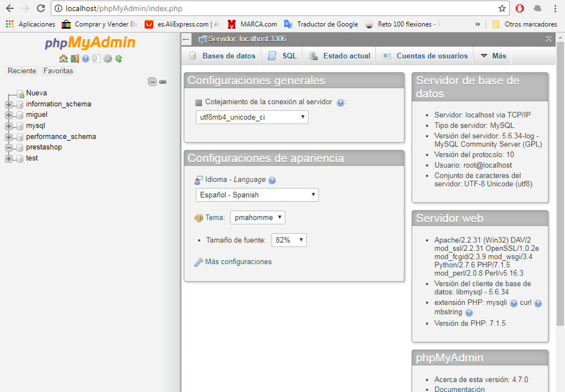Click the phpMyAdmin logo

pos(90,42)
